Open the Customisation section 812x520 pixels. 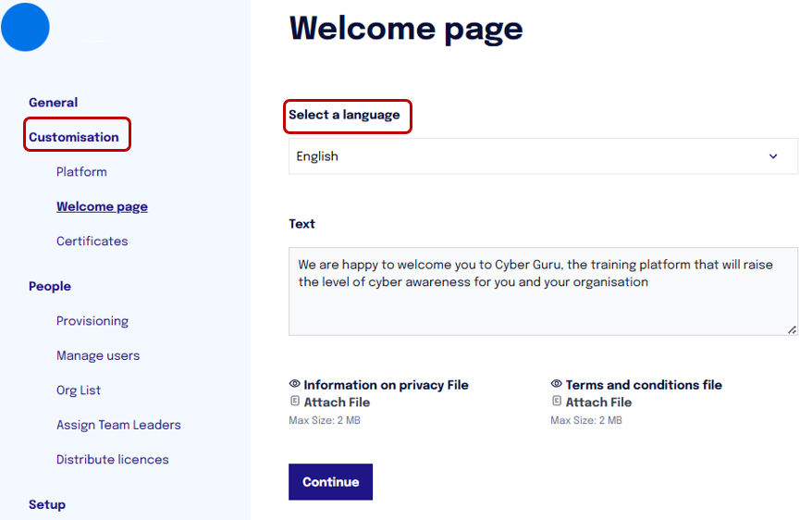pos(74,137)
